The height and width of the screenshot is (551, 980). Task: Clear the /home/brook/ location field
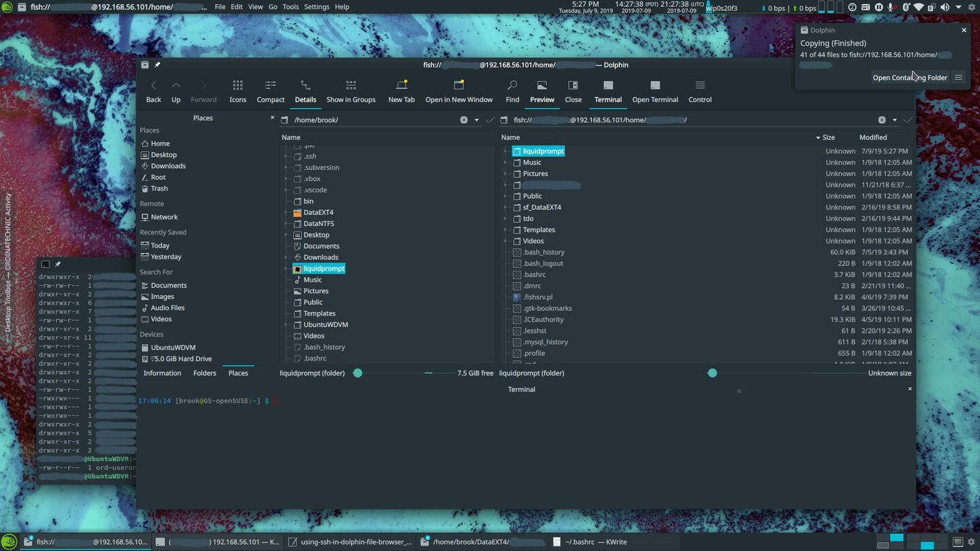[x=463, y=120]
